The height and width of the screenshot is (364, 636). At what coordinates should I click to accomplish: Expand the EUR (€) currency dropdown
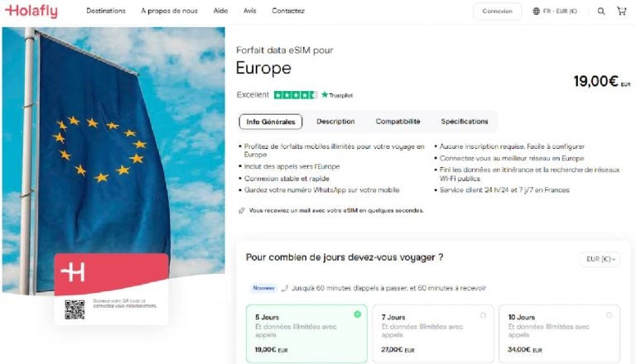click(600, 259)
